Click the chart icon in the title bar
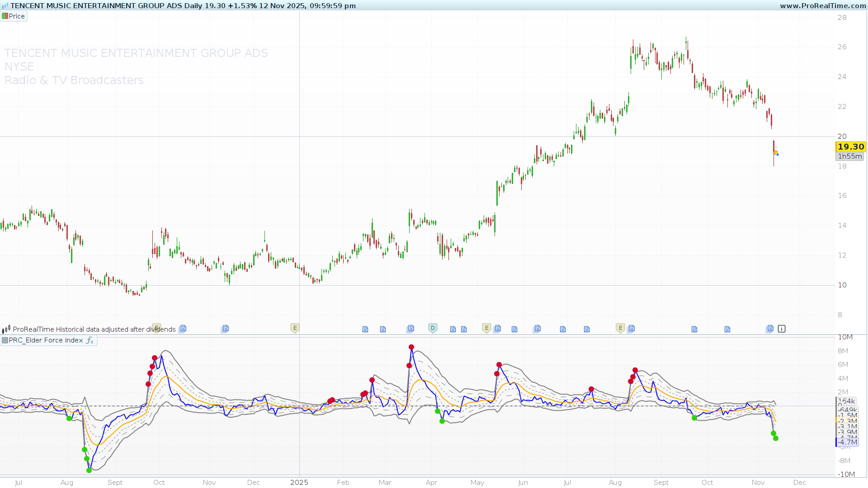This screenshot has width=868, height=488. coord(5,6)
